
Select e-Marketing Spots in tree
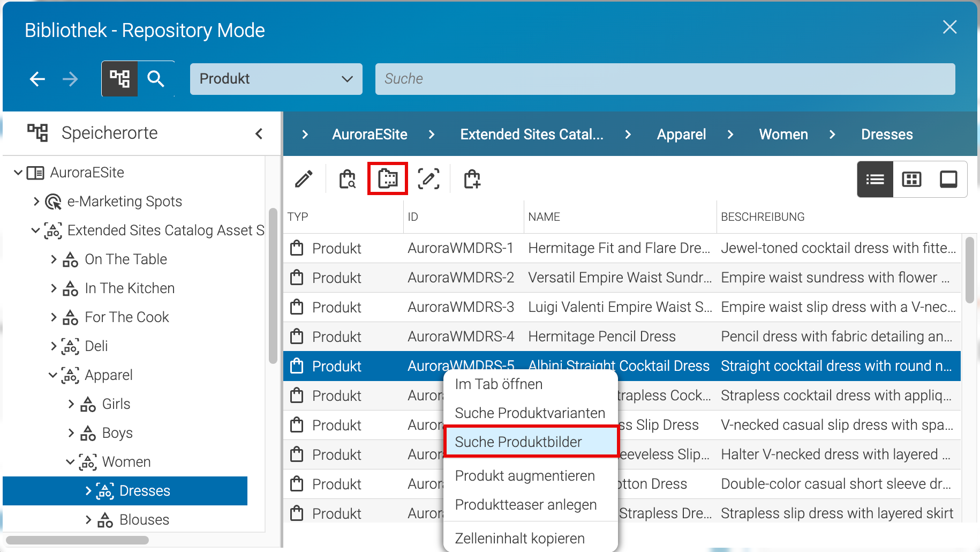point(124,202)
